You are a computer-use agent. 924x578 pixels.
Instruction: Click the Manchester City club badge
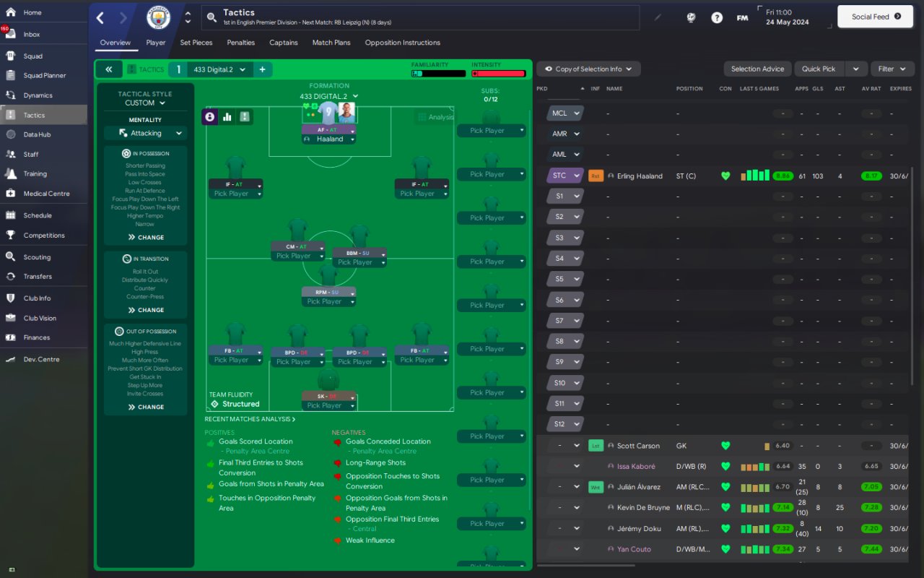click(158, 18)
